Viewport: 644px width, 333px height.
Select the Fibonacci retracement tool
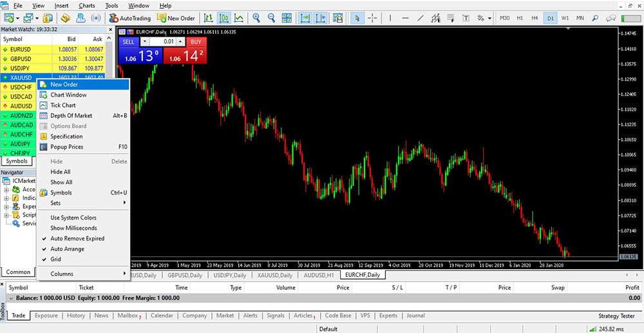451,18
